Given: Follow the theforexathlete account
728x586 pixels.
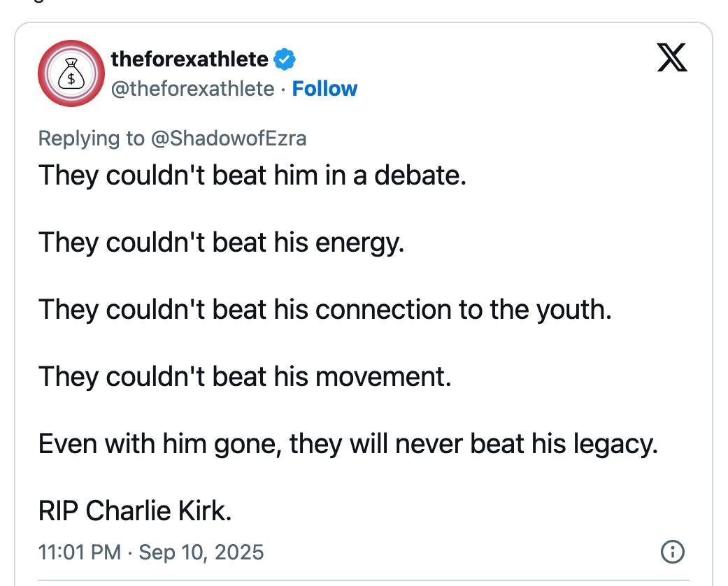Looking at the screenshot, I should (324, 89).
